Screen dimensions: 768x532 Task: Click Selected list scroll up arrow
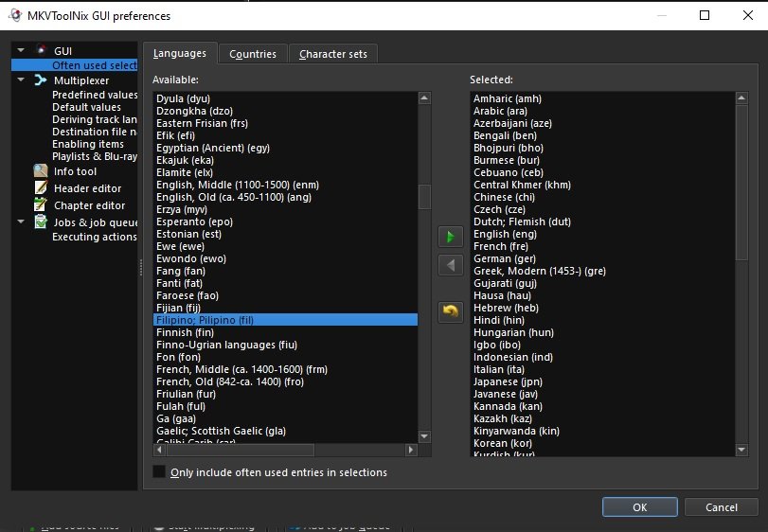tap(741, 98)
